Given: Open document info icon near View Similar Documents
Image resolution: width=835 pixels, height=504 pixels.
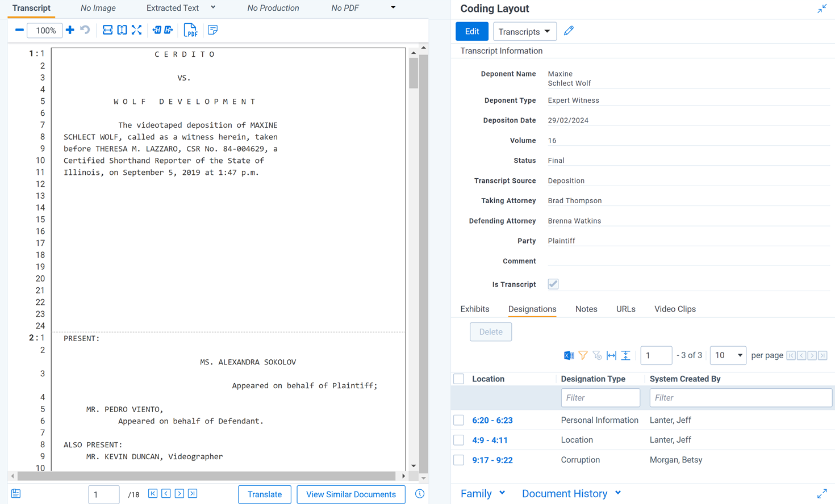Looking at the screenshot, I should [420, 494].
